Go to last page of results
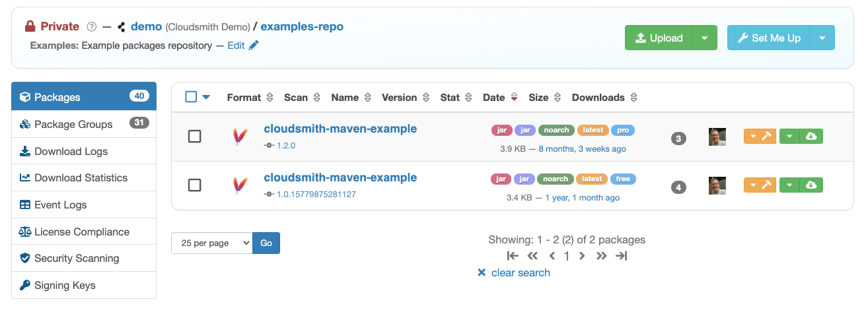Viewport: 868px width, 310px height. click(x=621, y=256)
